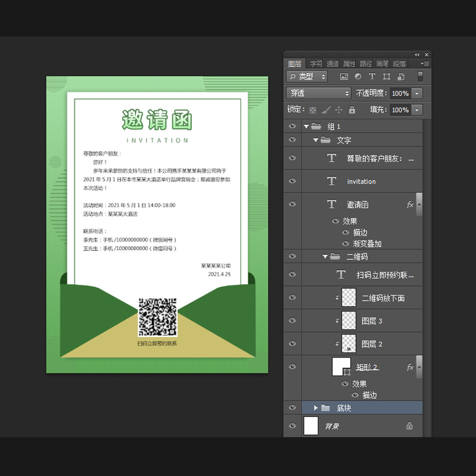Screen dimensions: 476x476
Task: Click the fx icon on 邀请函 layer
Action: (410, 205)
